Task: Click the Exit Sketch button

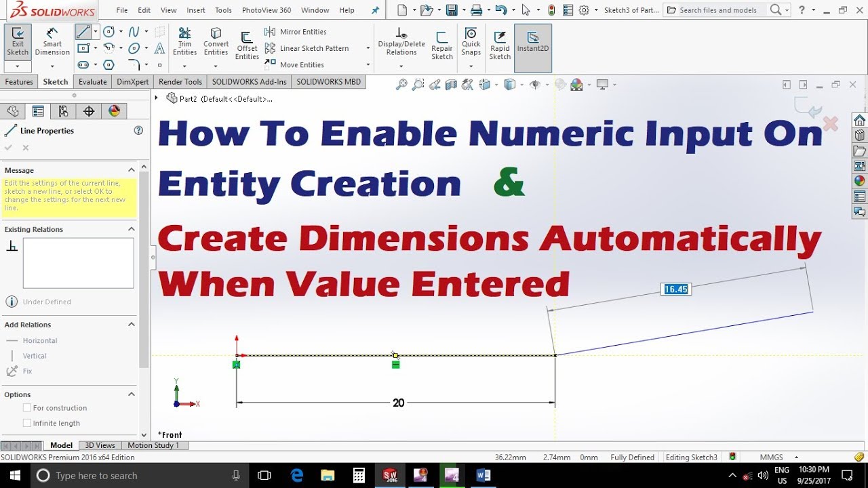Action: (x=18, y=43)
